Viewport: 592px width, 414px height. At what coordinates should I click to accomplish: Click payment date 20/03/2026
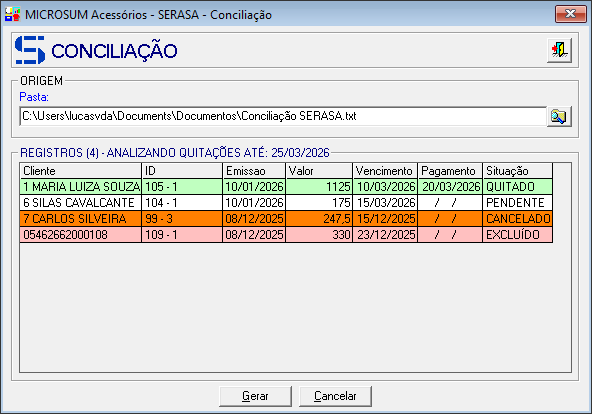pyautogui.click(x=450, y=187)
